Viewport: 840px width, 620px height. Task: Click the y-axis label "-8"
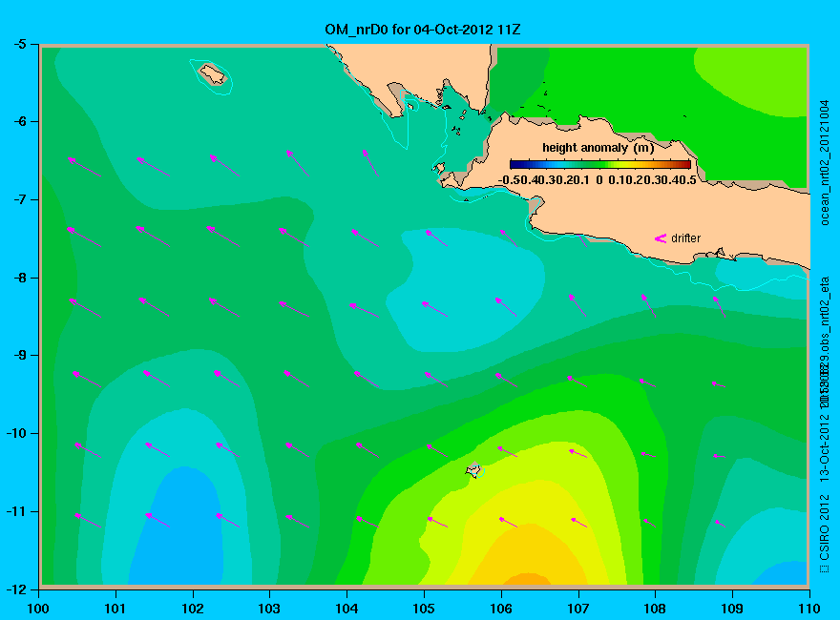point(19,278)
